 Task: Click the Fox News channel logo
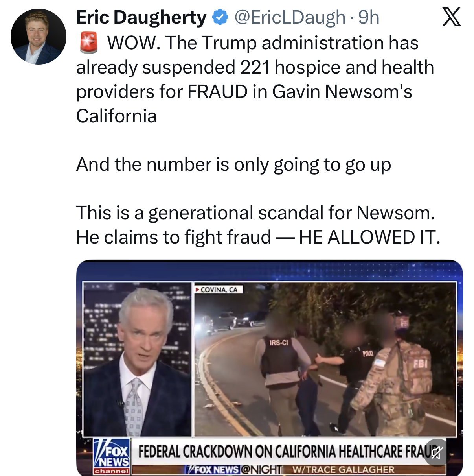pos(112,456)
